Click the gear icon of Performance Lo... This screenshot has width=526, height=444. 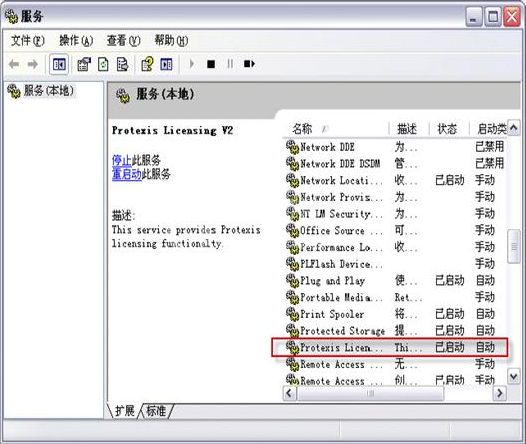tap(292, 248)
